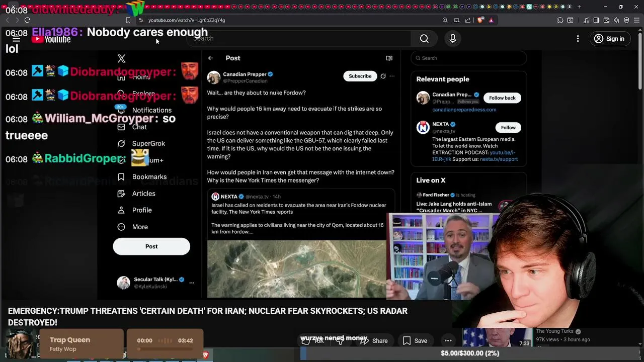Viewport: 644px width, 362px height.
Task: Click the YouTube search magnifier button
Action: coord(424,39)
